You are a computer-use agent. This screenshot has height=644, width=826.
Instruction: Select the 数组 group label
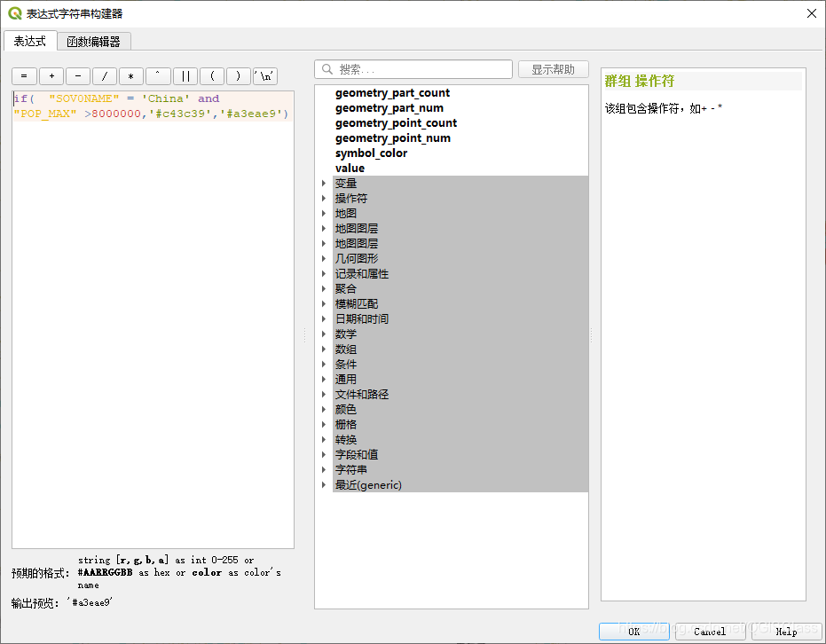346,349
